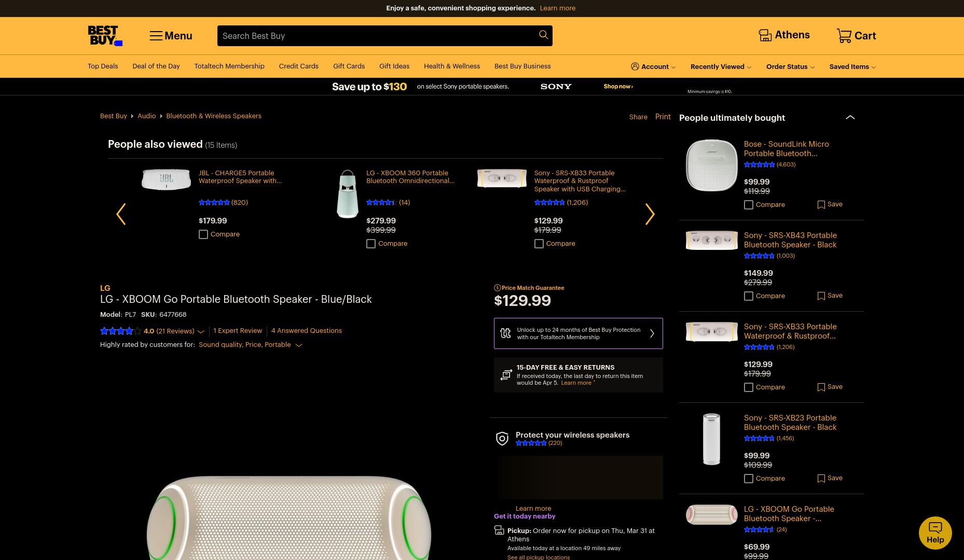See all pickup locations link

(539, 557)
